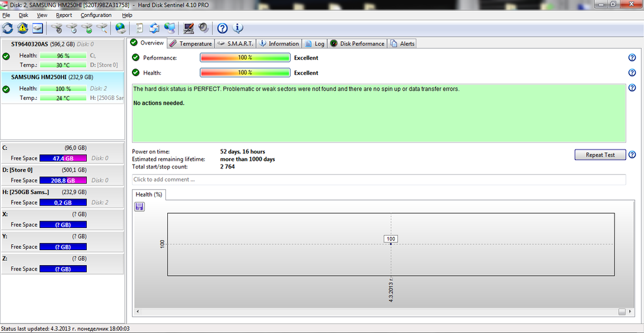Click the globe with drive toolbar icon

[x=120, y=28]
